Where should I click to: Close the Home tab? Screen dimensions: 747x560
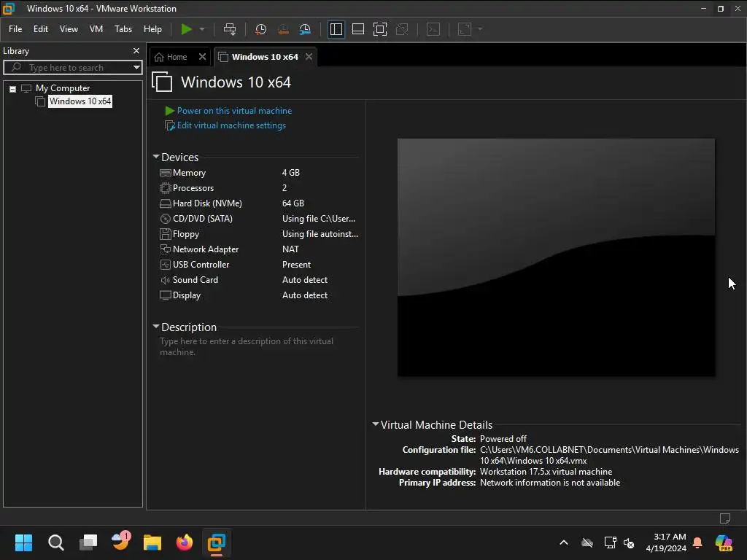202,57
